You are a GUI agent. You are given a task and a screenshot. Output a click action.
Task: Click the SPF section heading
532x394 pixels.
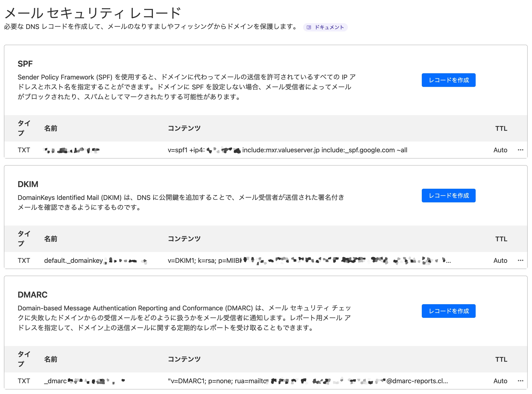[x=25, y=64]
